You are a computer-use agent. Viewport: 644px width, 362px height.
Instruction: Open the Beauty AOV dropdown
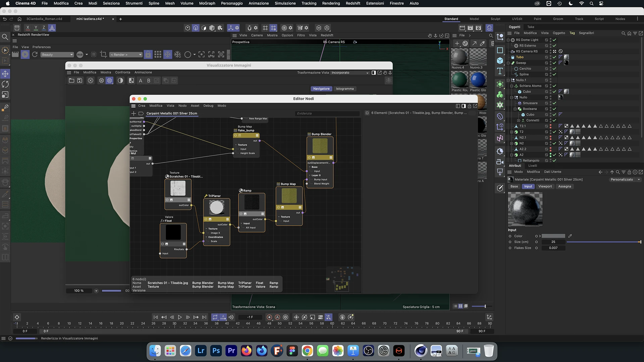[x=57, y=55]
